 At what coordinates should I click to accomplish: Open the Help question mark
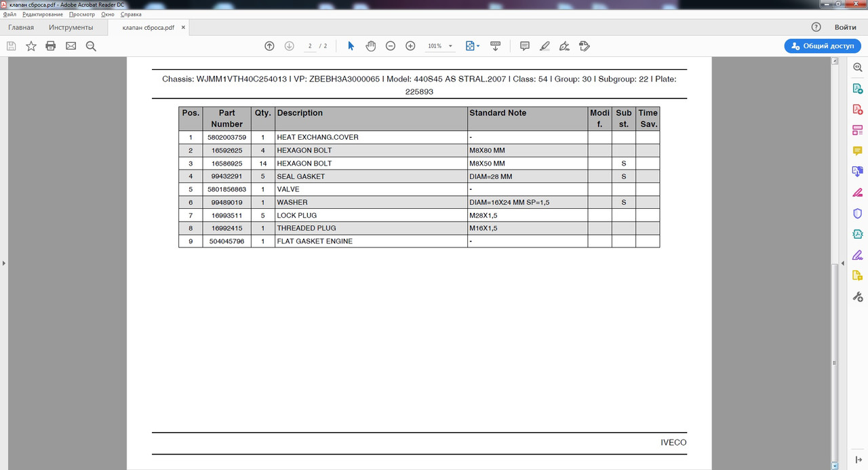pyautogui.click(x=816, y=27)
